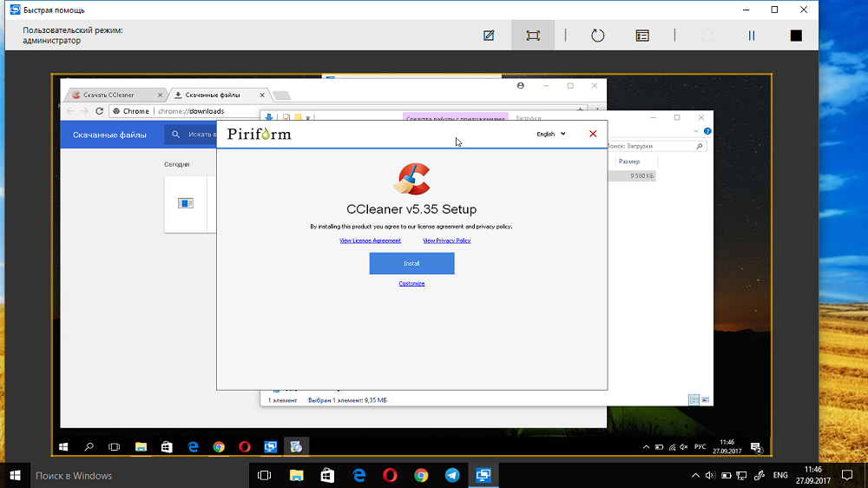
Task: Open the English language dropdown
Action: 551,134
